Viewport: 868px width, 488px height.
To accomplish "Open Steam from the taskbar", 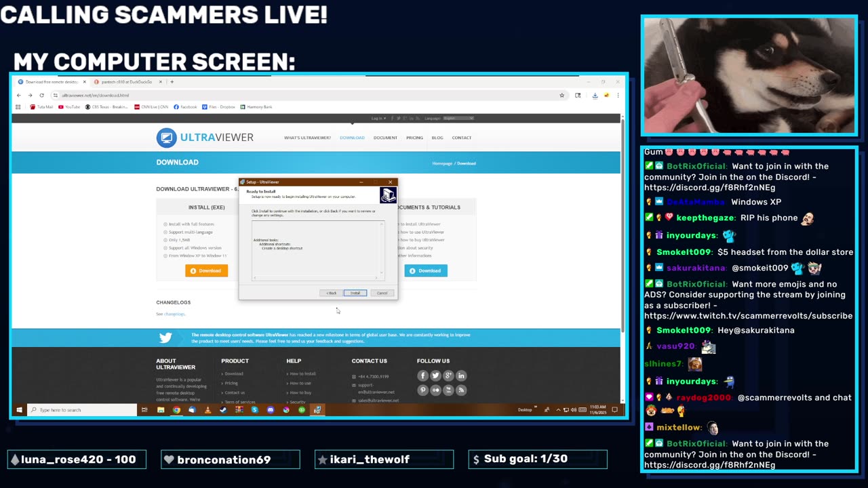I will click(223, 409).
